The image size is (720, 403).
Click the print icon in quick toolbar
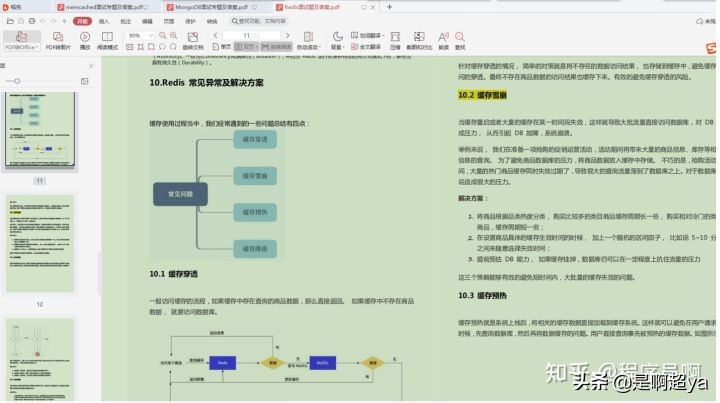point(32,21)
